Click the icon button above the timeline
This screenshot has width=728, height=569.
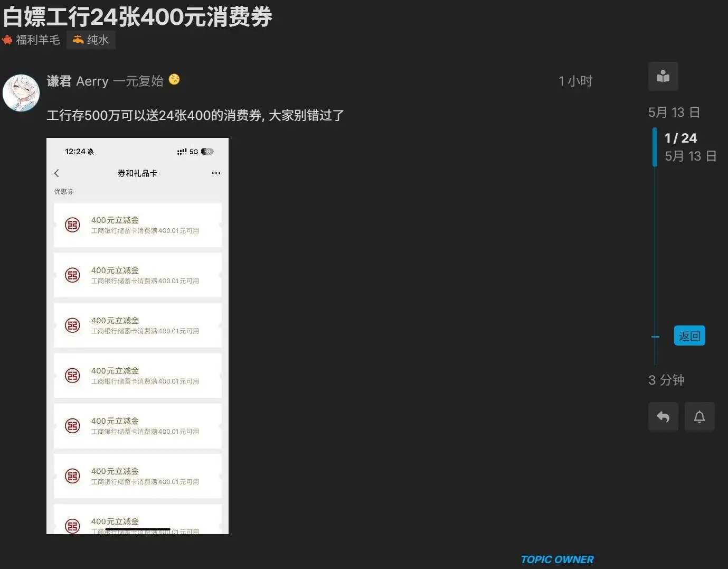pyautogui.click(x=663, y=76)
